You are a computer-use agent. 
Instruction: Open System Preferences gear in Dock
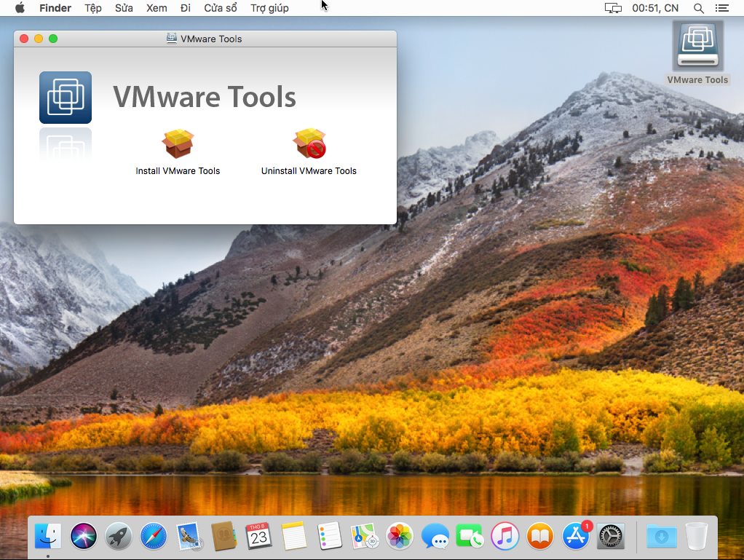pyautogui.click(x=610, y=536)
